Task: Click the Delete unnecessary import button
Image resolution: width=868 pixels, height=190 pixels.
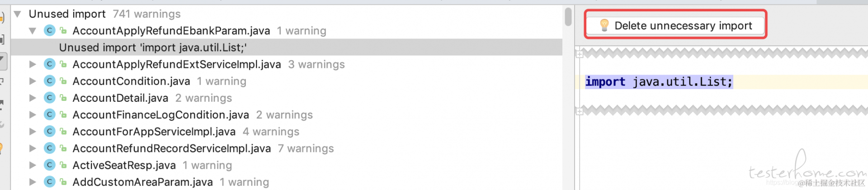Action: [675, 25]
